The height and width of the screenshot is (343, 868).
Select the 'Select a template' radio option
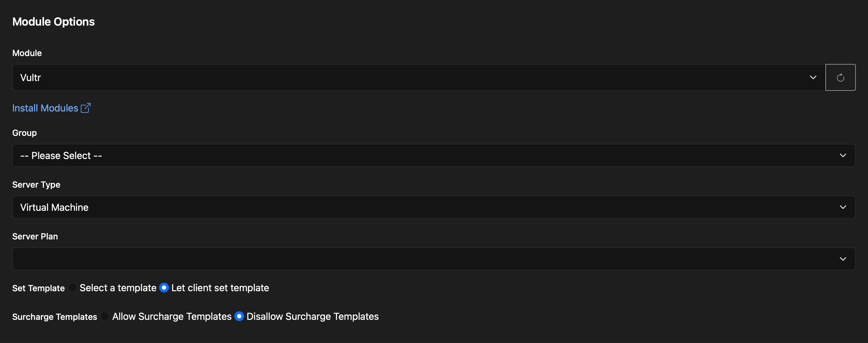pyautogui.click(x=72, y=288)
